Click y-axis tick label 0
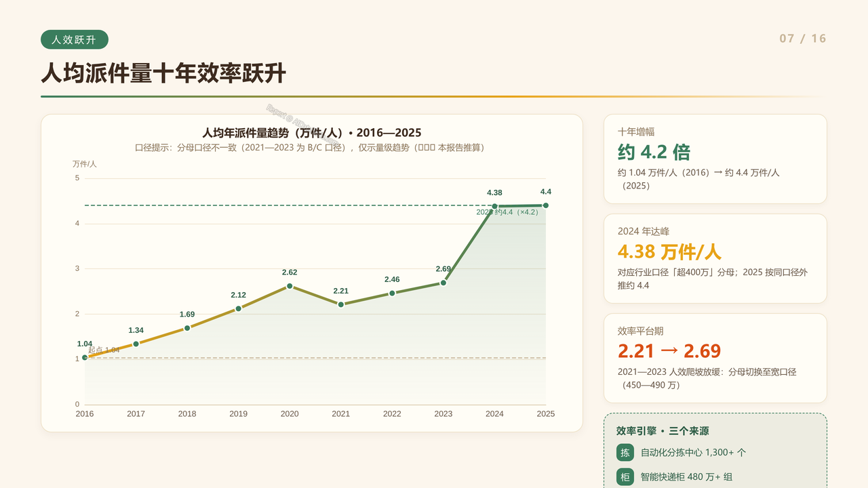The height and width of the screenshot is (488, 868). tap(77, 404)
